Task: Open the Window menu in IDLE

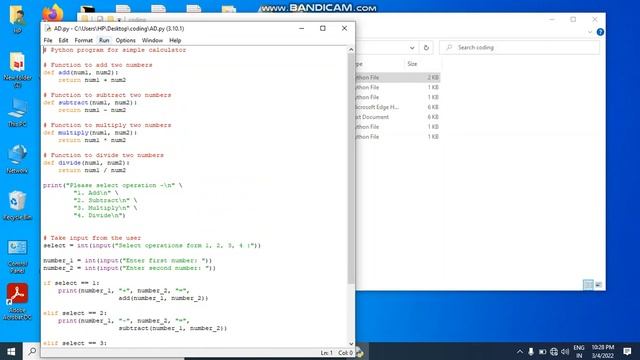Action: point(152,40)
